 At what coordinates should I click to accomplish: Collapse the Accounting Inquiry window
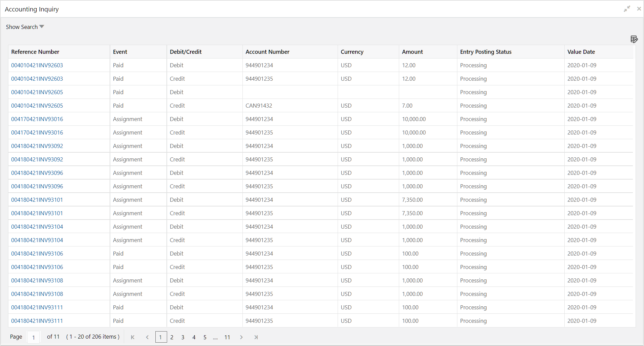pyautogui.click(x=627, y=9)
